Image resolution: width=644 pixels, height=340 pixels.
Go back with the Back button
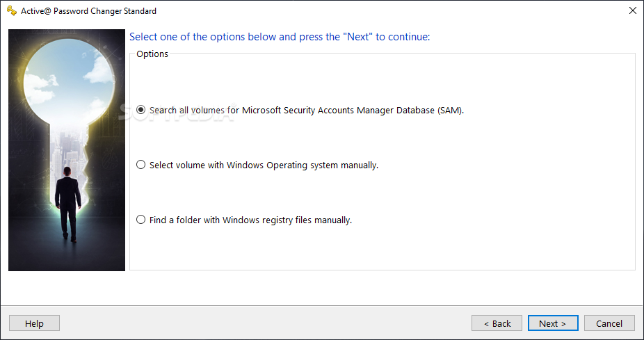pos(497,323)
